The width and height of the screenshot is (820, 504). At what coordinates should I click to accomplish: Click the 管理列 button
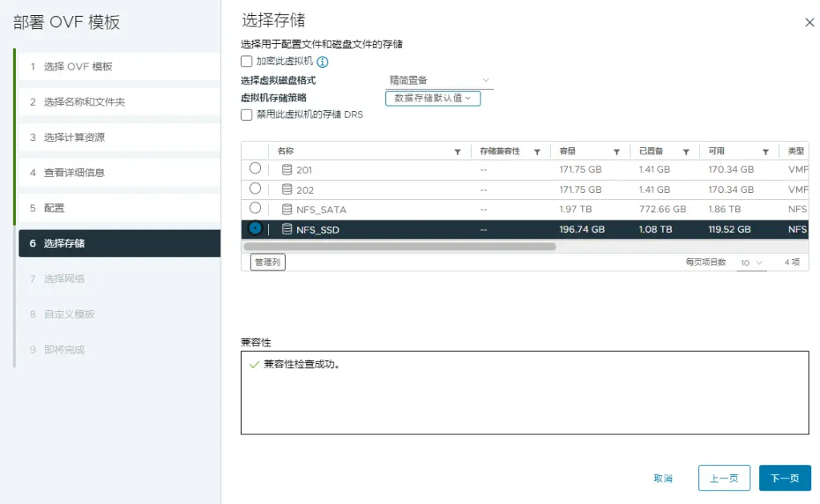click(x=267, y=262)
